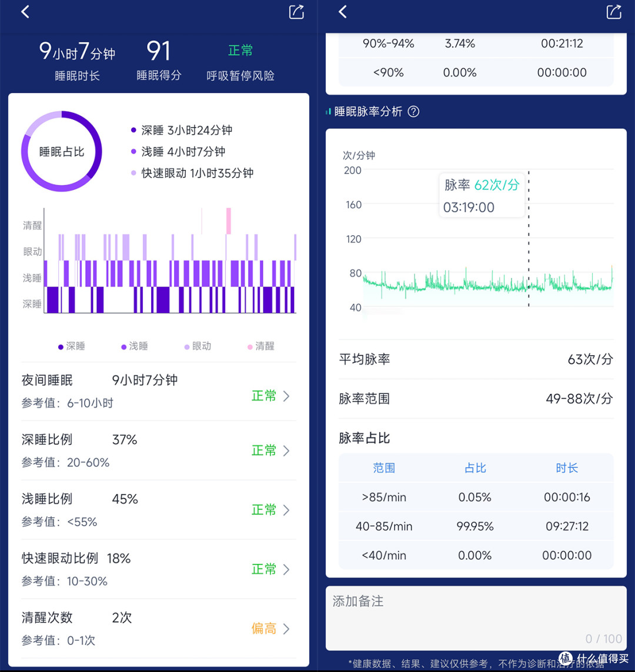Tap 平均脉率 63次/分 value
The image size is (635, 672).
point(590,359)
